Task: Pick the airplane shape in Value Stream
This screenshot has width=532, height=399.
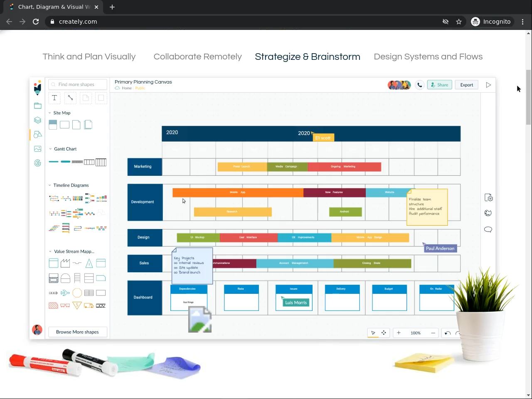Action: [x=65, y=293]
